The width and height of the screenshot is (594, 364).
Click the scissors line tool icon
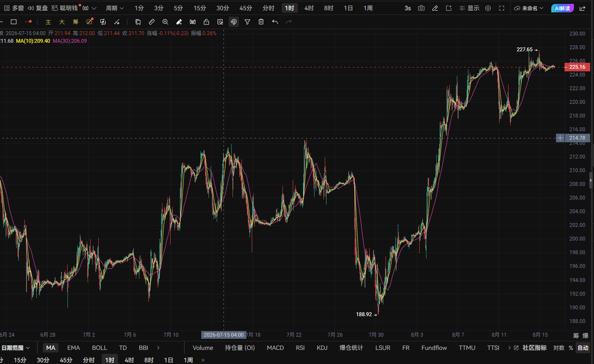117,22
